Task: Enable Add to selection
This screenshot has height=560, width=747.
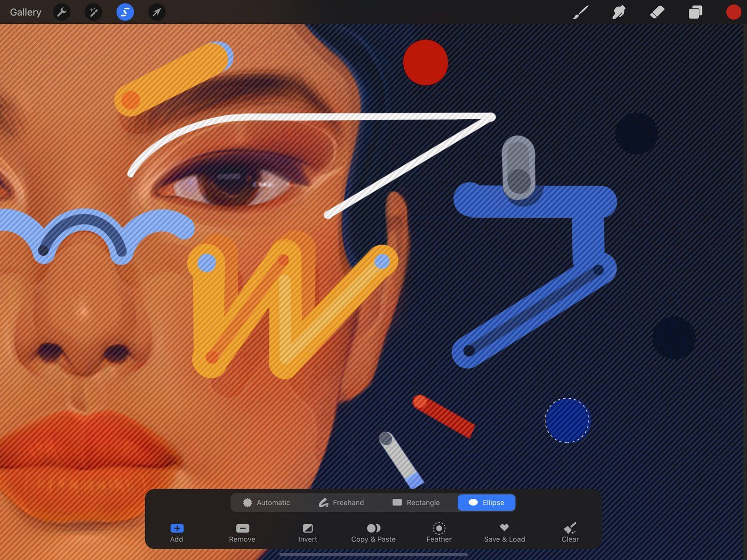Action: click(x=177, y=533)
